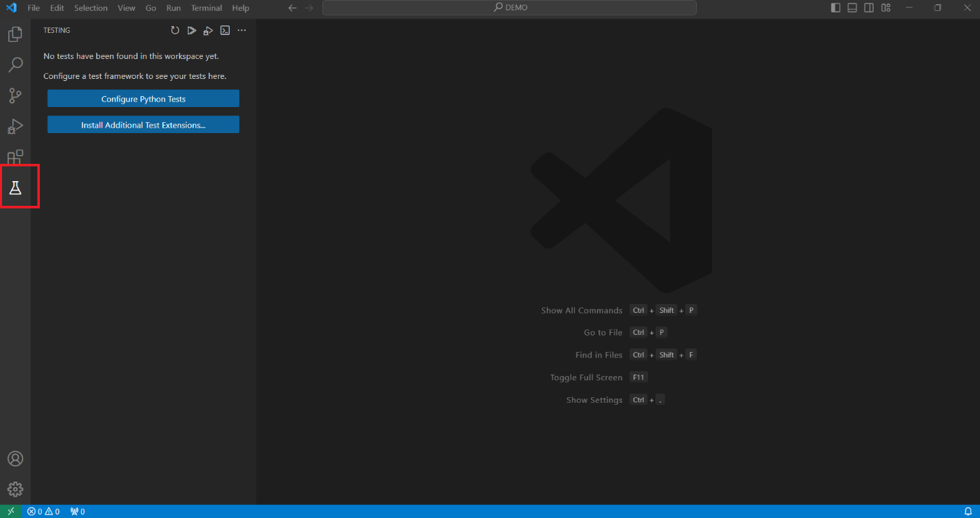Open problems errors and warnings indicator
The height and width of the screenshot is (518, 980).
coord(43,512)
